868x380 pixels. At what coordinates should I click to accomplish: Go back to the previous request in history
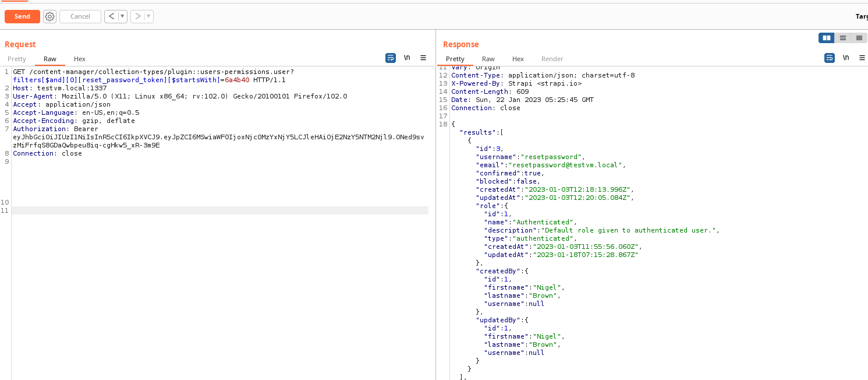(x=111, y=16)
